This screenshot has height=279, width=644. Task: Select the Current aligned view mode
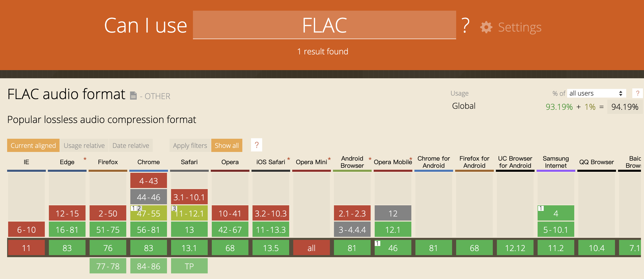(x=33, y=146)
